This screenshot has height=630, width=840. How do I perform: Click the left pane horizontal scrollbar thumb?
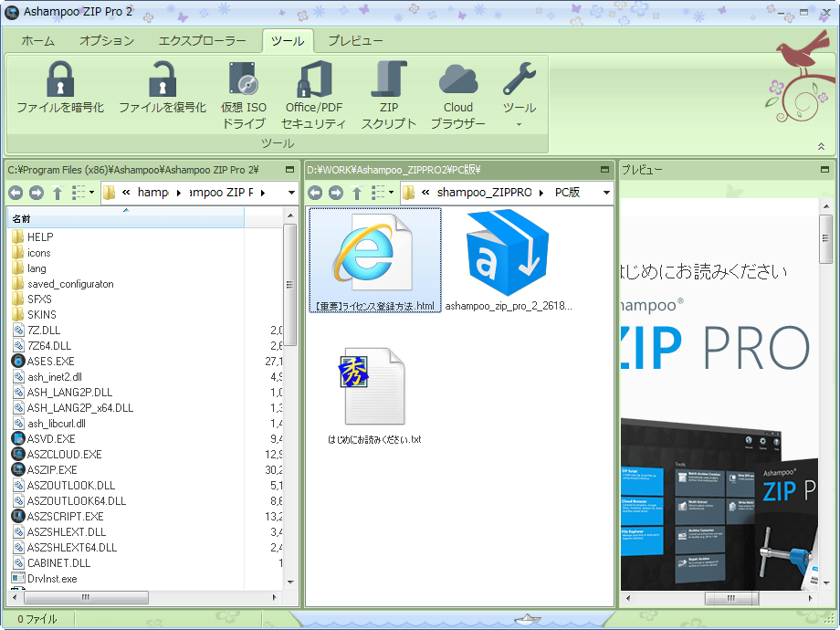tap(86, 597)
